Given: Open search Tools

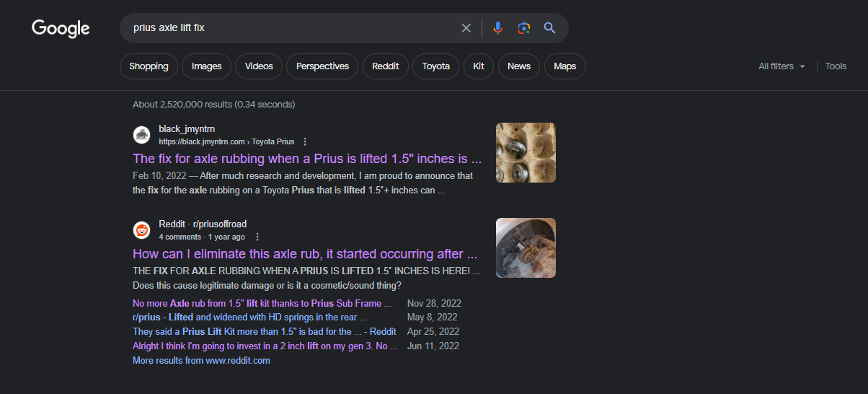Looking at the screenshot, I should pos(836,66).
